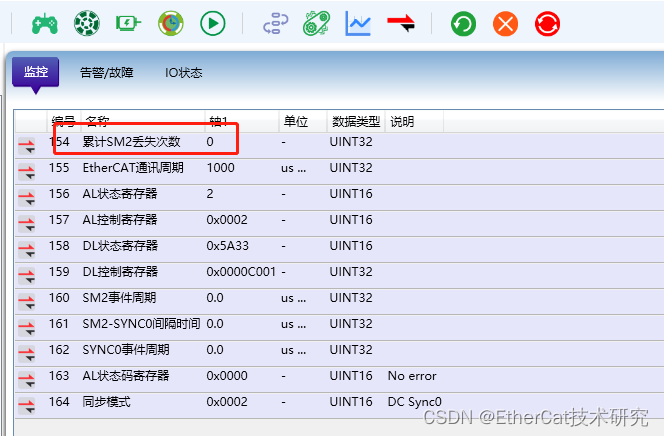
Task: Open the flow chart toolbar icon
Action: coord(276,23)
